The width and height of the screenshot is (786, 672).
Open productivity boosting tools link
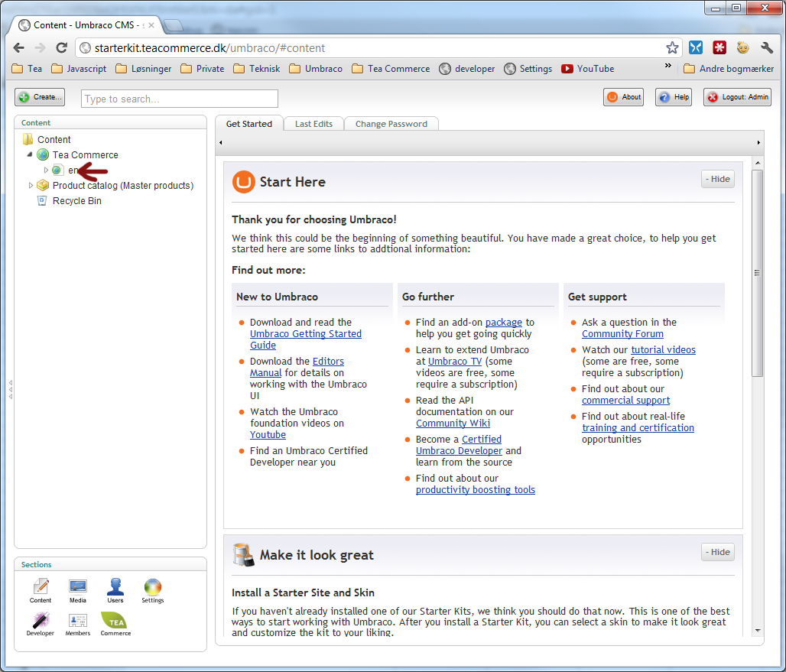click(x=476, y=489)
